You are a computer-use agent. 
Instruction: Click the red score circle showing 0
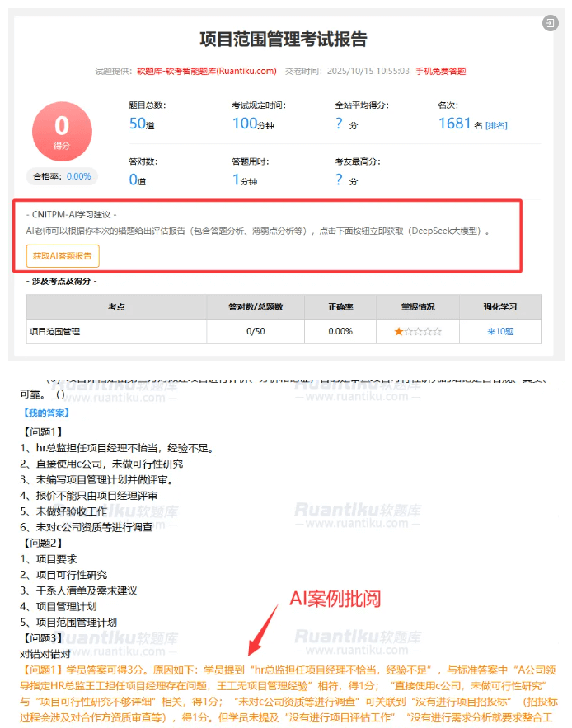tap(62, 132)
